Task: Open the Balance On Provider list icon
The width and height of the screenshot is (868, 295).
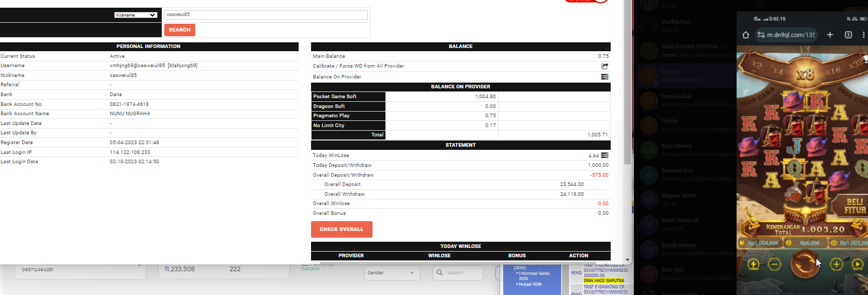Action: (x=605, y=77)
